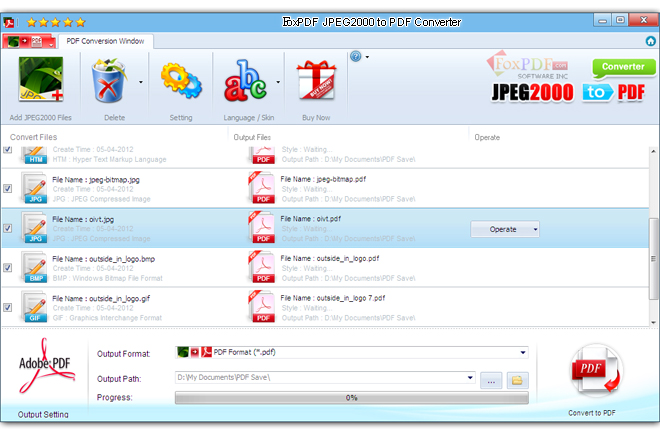Click the BMP file icon for outside_in_logo.bmp
660x430 pixels.
click(x=35, y=267)
